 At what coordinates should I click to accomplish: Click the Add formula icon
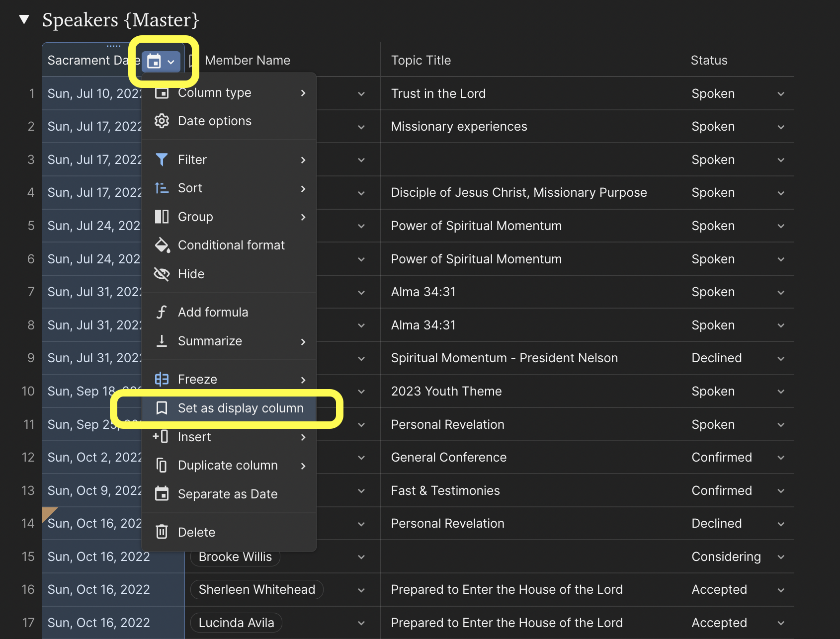coord(162,312)
